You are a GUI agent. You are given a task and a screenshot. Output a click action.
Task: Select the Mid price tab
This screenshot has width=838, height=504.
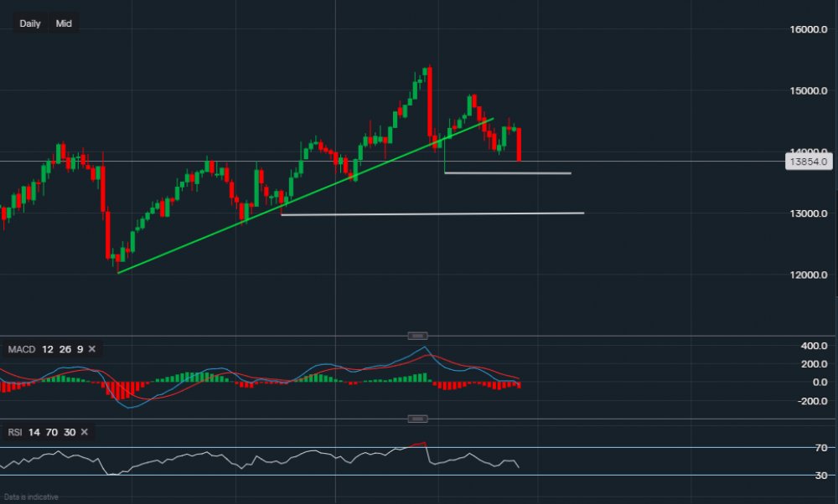click(63, 23)
